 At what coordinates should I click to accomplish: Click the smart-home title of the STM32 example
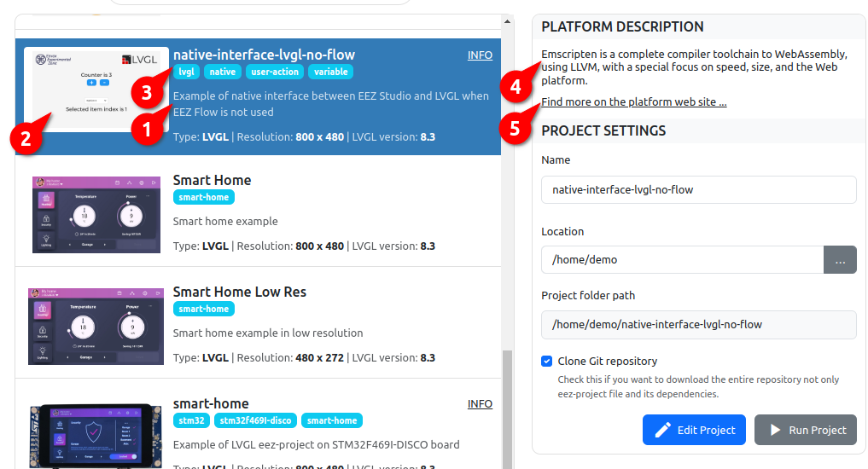tap(211, 403)
